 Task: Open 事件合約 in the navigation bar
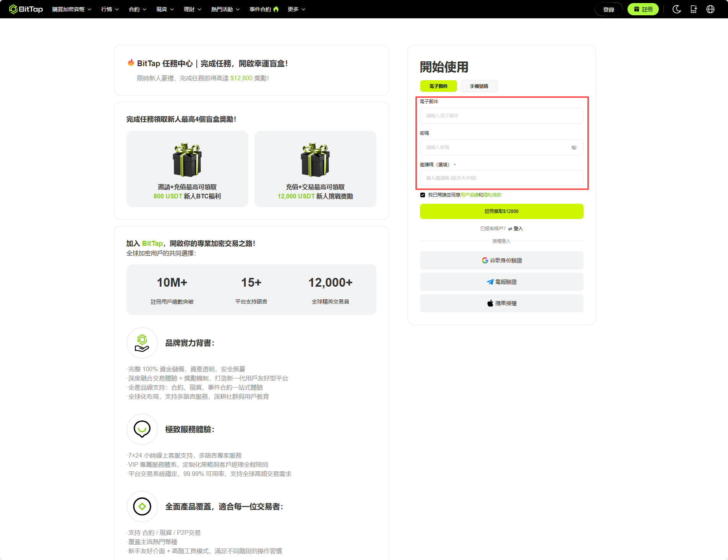260,9
